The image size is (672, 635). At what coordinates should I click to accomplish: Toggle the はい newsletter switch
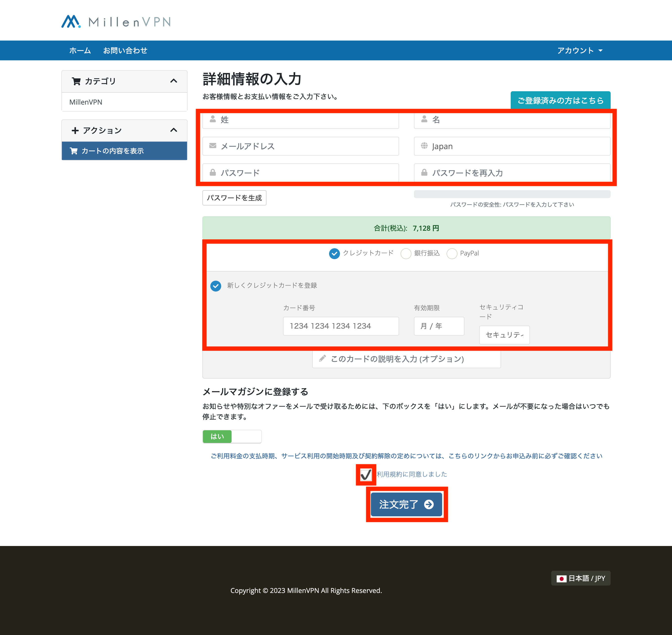232,436
